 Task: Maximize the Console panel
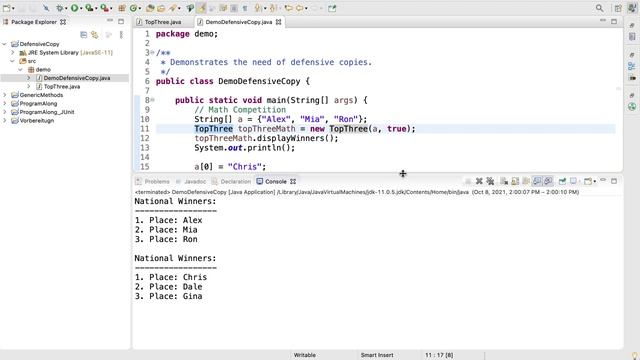coord(614,181)
